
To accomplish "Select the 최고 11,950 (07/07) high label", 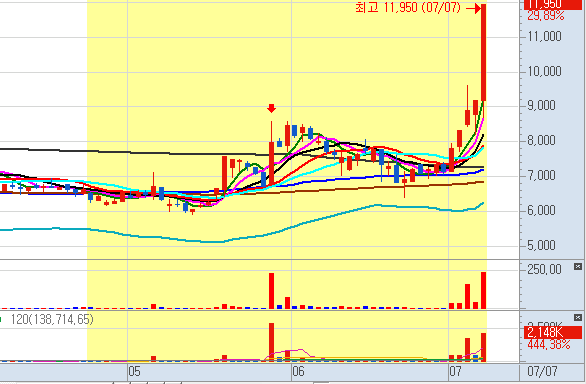I will click(x=408, y=7).
